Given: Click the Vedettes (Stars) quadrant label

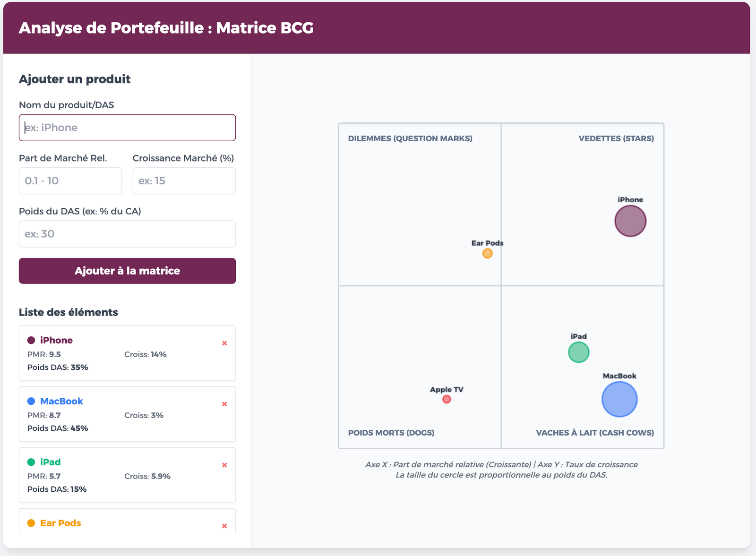Looking at the screenshot, I should [616, 138].
